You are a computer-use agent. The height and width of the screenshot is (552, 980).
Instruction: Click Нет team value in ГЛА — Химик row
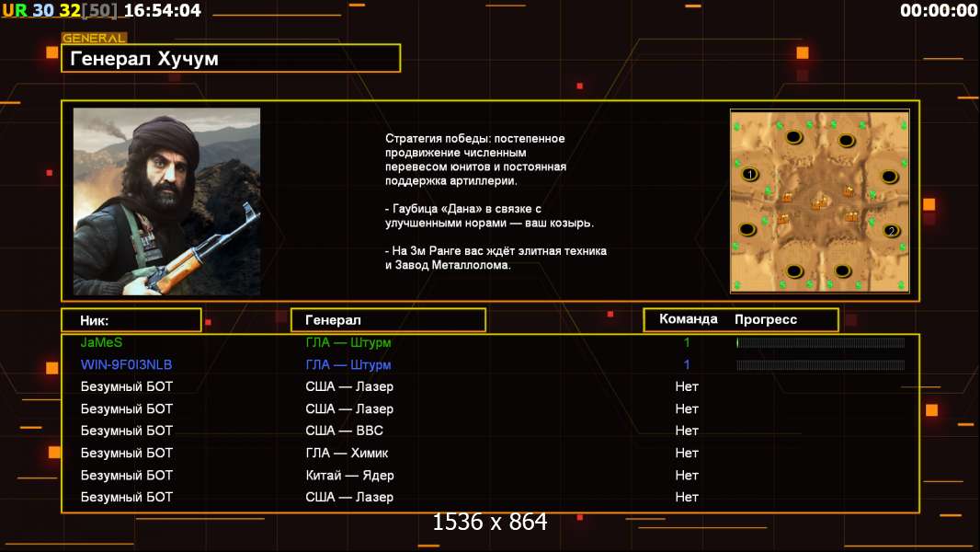[686, 453]
